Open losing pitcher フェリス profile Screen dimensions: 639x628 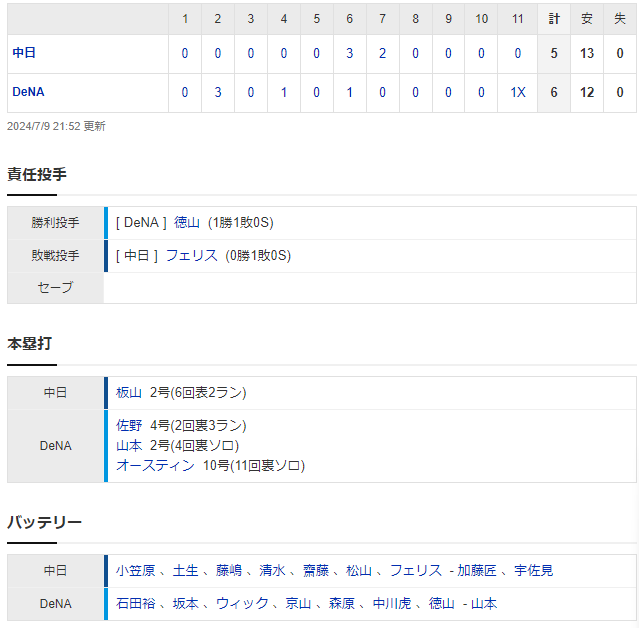(x=192, y=256)
